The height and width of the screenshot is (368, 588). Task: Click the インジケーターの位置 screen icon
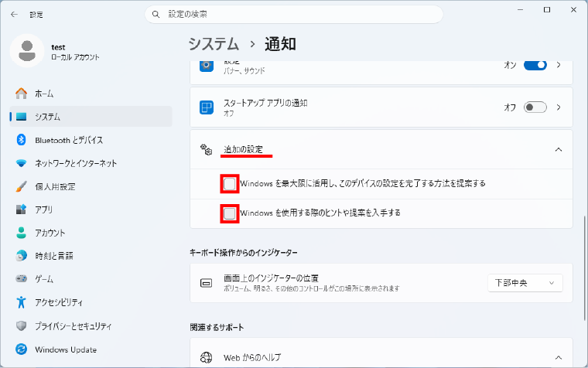(x=207, y=283)
